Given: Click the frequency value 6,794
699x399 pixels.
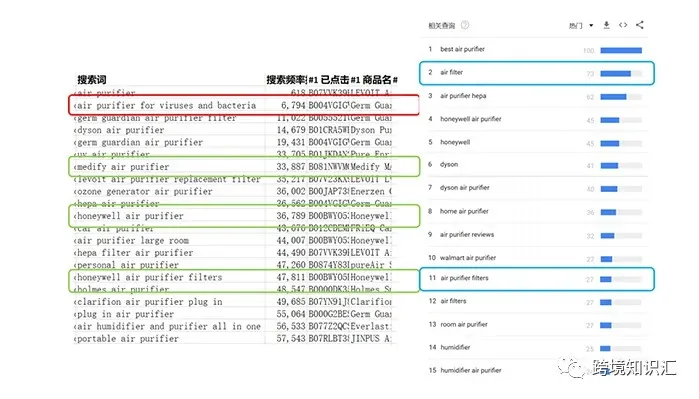Looking at the screenshot, I should click(293, 106).
